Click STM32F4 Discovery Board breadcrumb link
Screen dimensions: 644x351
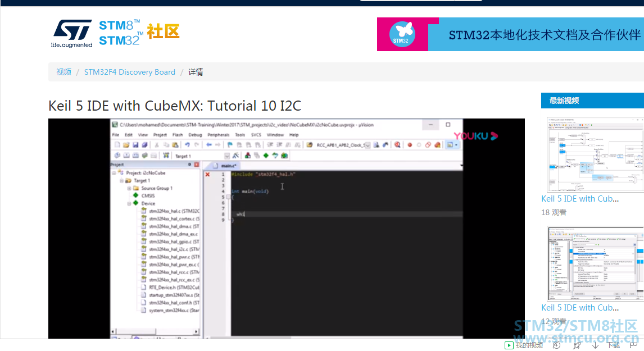(130, 72)
